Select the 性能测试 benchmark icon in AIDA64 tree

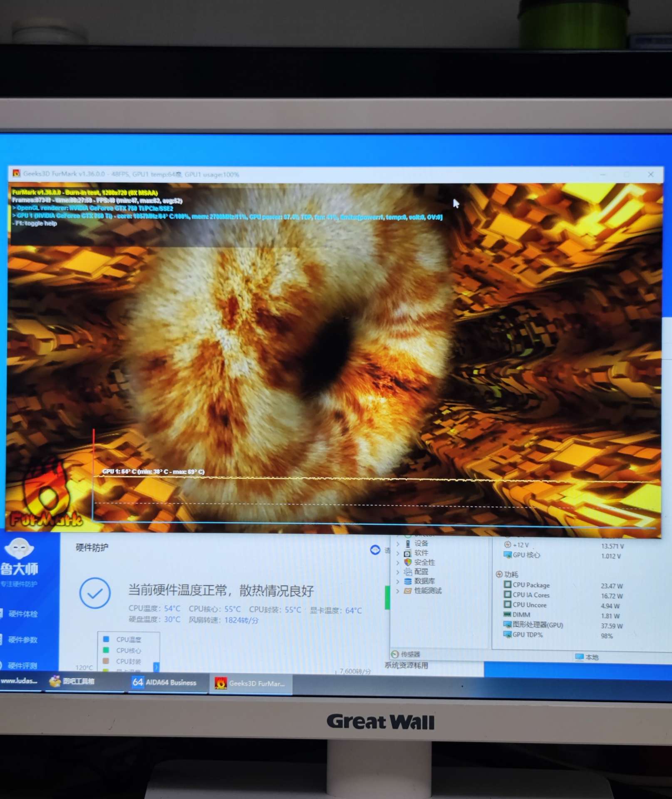408,591
